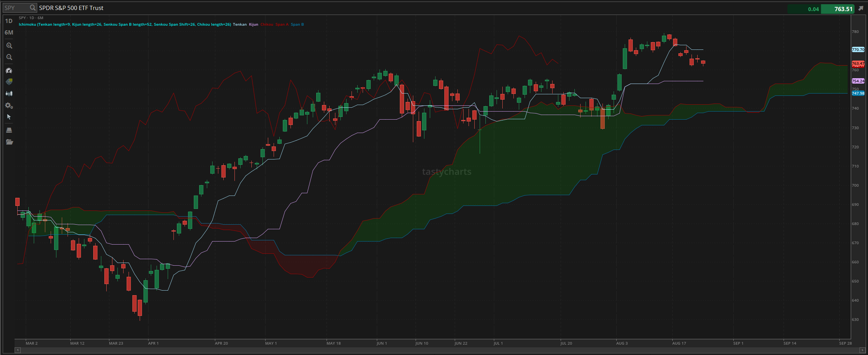Click the MAR 2 date label

click(31, 343)
